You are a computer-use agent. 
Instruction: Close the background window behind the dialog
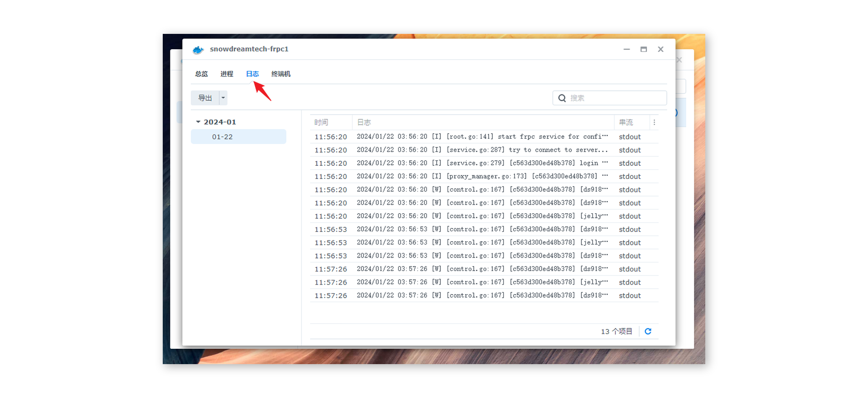point(679,60)
